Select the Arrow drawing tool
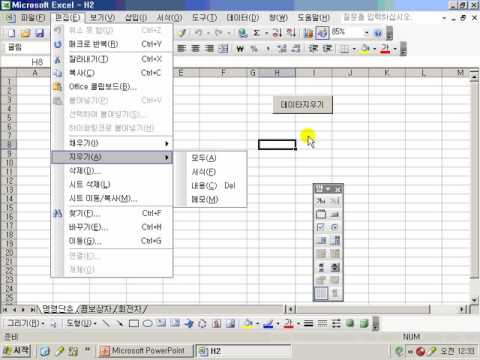The image size is (480, 360). [x=120, y=323]
